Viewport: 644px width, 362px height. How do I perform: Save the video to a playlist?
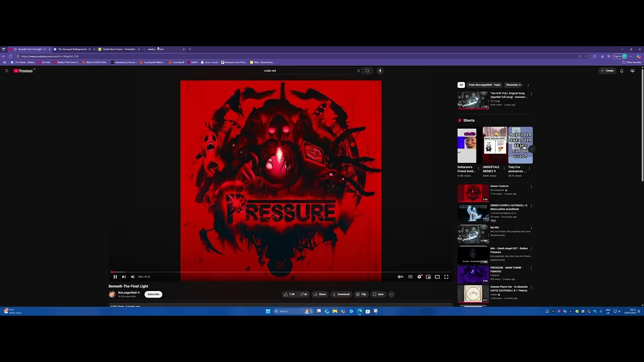(378, 294)
